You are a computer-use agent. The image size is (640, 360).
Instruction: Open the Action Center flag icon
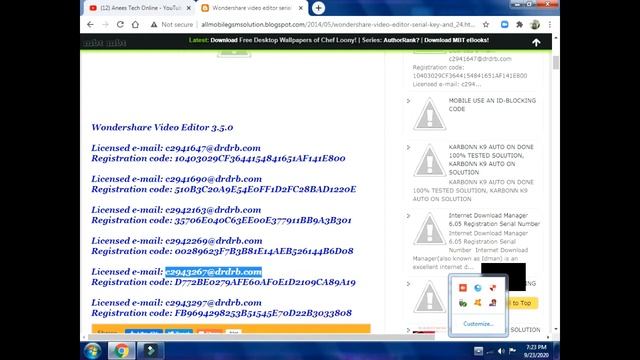point(513,351)
